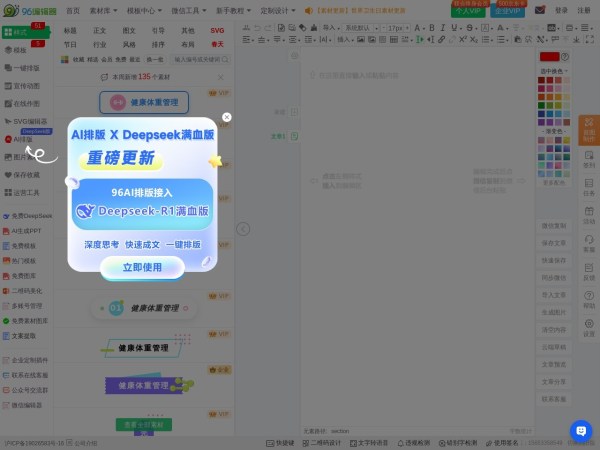600x450 pixels.
Task: Open the blue chat support icon
Action: click(x=581, y=430)
